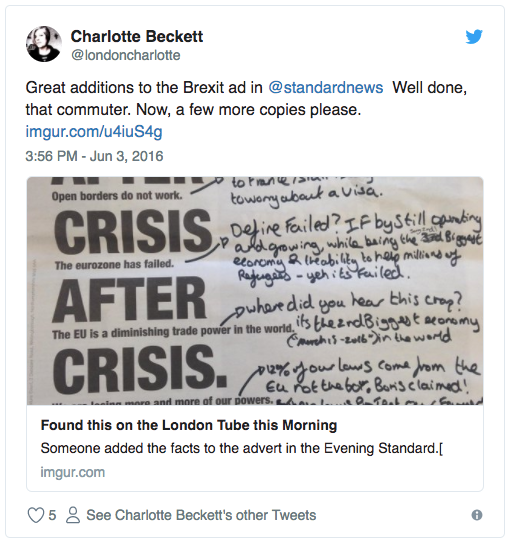
Task: Click the Twitter bird logo icon
Action: [x=474, y=37]
